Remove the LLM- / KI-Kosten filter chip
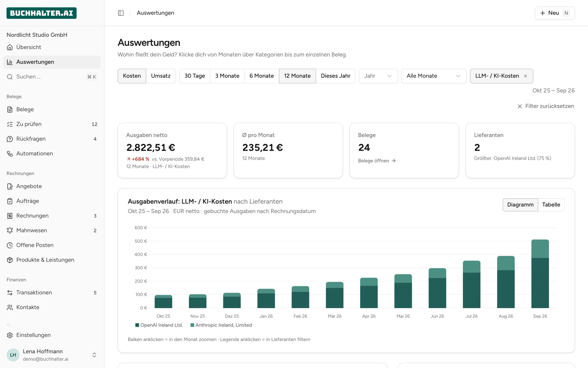588x368 pixels. pos(526,76)
